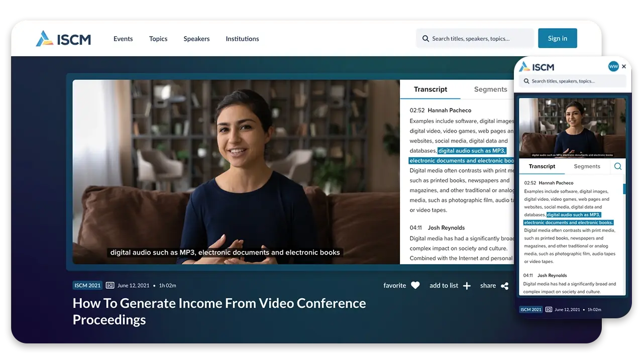
Task: Open the Topics menu item
Action: (x=158, y=39)
